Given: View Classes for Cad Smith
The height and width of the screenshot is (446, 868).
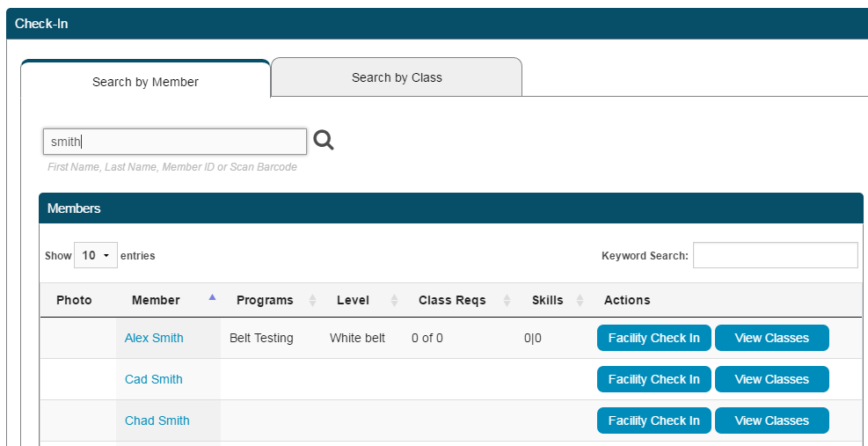Looking at the screenshot, I should (x=771, y=379).
